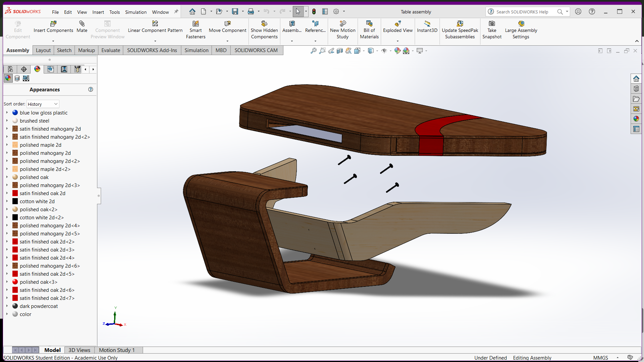Open the Motion Study 1 tab
The image size is (644, 362).
tap(117, 350)
